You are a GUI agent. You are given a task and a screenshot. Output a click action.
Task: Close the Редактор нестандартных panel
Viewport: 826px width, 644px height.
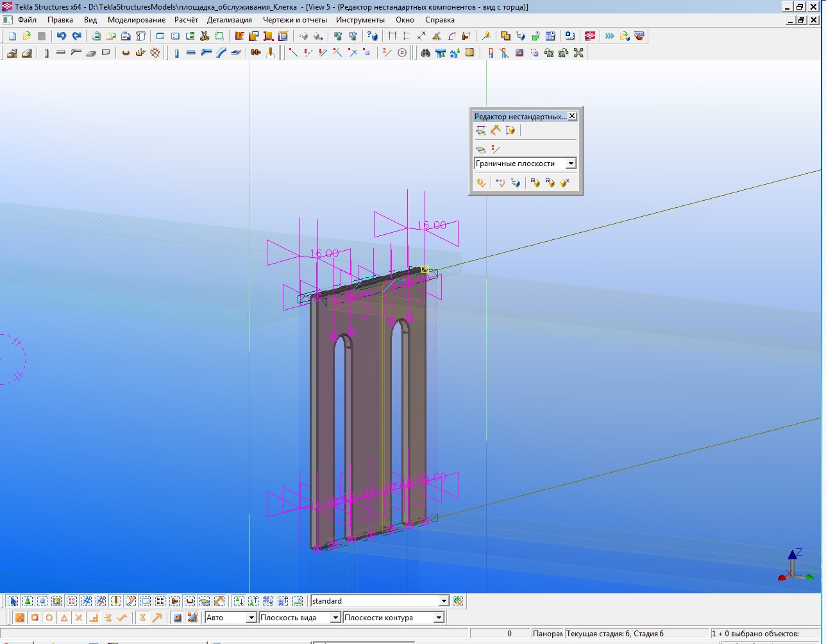click(x=572, y=116)
